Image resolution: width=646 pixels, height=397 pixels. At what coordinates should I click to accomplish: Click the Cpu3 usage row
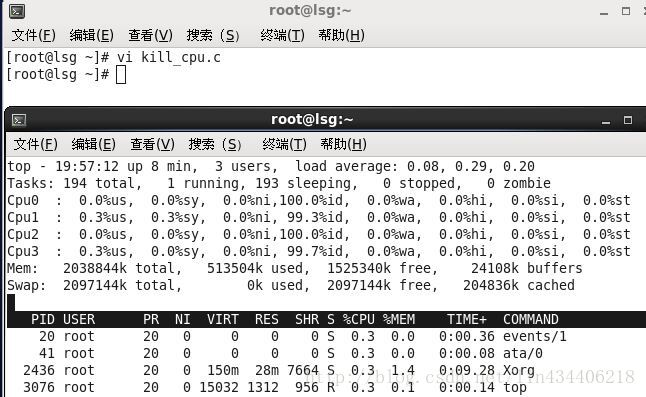pos(318,251)
